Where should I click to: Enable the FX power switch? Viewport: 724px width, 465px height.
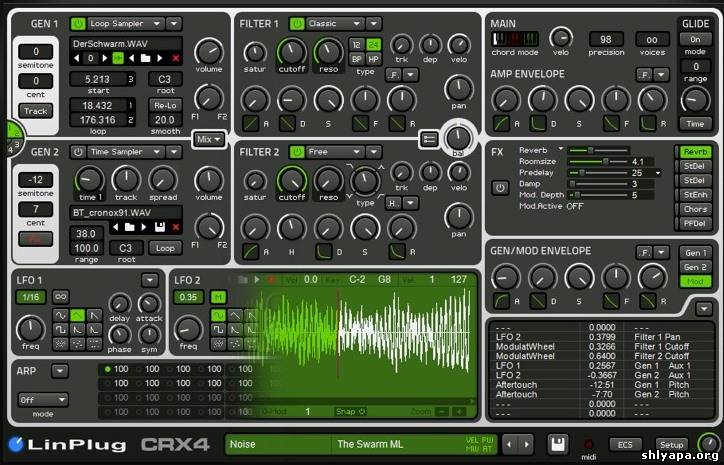click(500, 187)
